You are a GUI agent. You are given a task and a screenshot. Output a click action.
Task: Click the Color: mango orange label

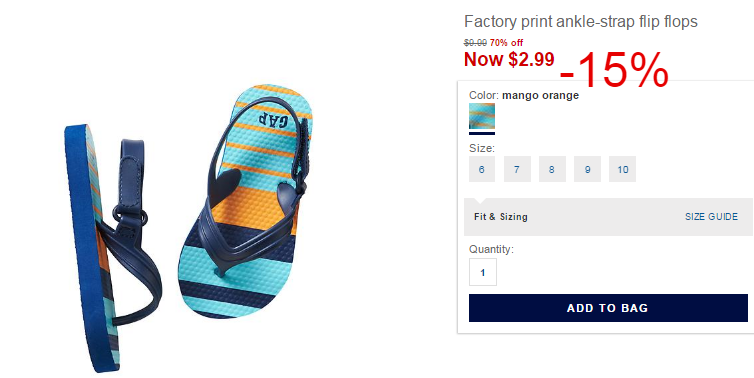pyautogui.click(x=524, y=95)
